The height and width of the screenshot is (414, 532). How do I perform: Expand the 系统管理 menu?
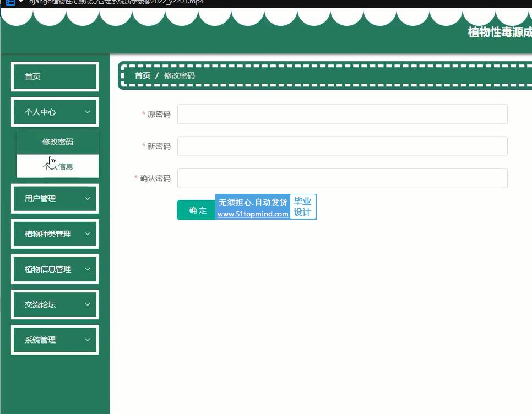click(55, 340)
